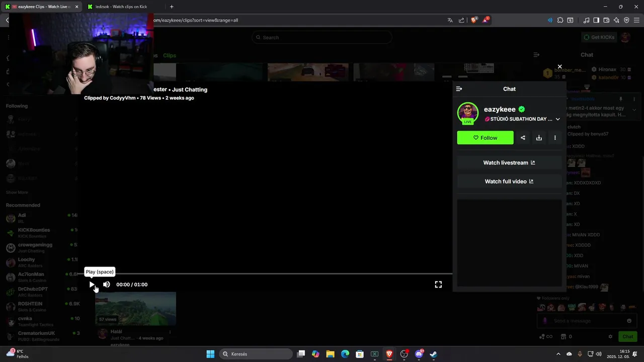Close the clip viewer with the X

point(559,66)
